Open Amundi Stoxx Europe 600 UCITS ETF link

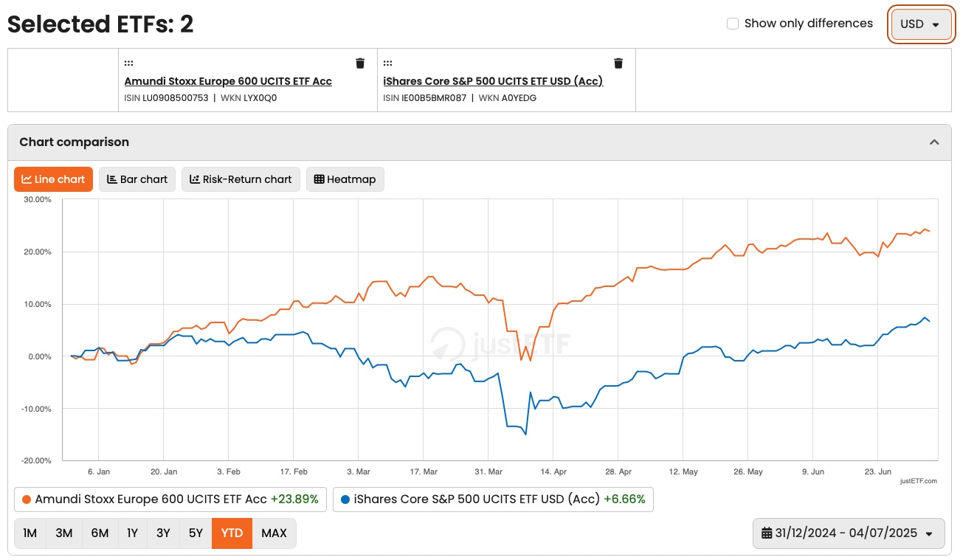(x=228, y=81)
